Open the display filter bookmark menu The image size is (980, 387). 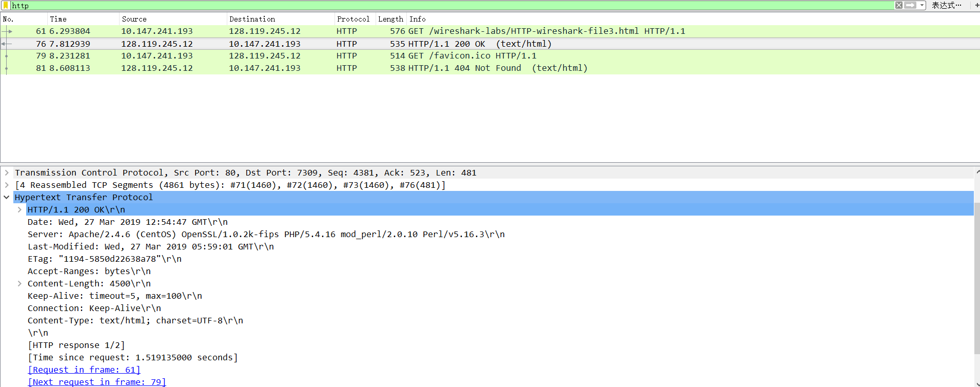[x=6, y=5]
